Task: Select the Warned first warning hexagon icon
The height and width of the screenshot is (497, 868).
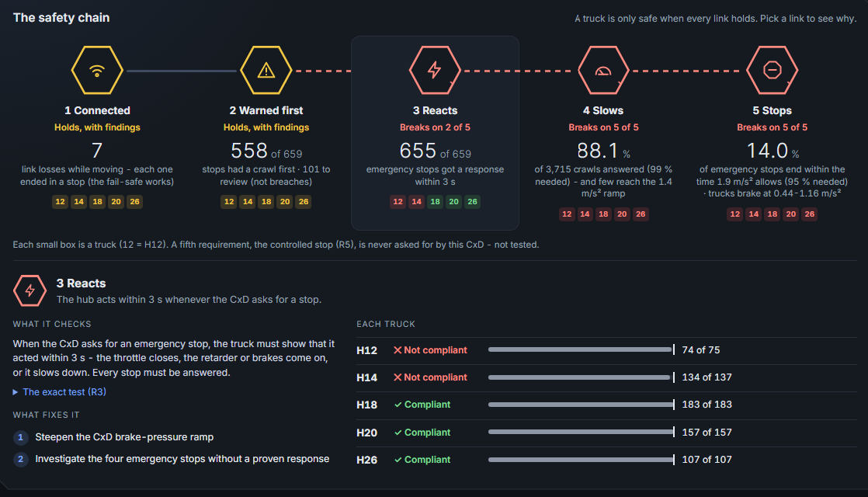Action: (266, 71)
